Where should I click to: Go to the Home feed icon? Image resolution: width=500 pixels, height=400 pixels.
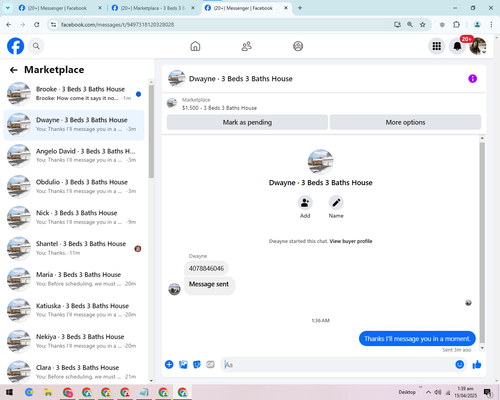(195, 46)
